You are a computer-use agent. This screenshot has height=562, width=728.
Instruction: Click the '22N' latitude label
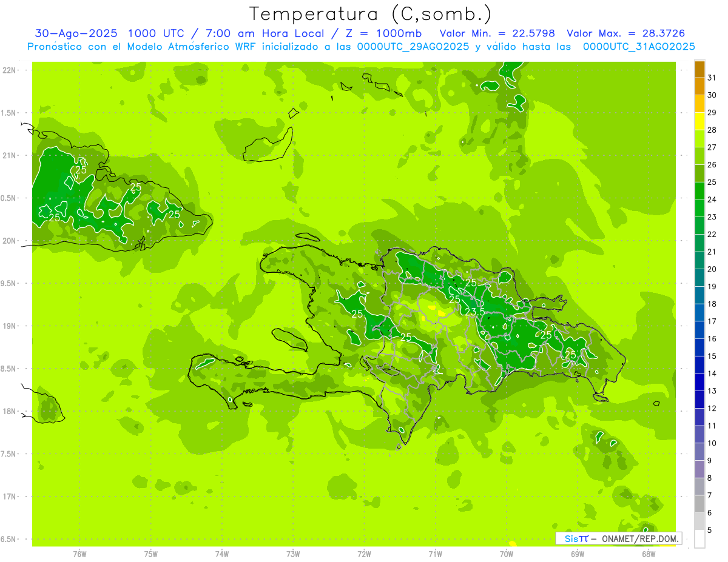point(8,70)
